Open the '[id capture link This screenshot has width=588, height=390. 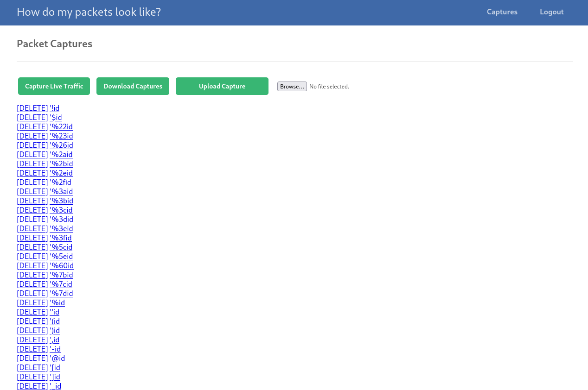[x=55, y=367]
